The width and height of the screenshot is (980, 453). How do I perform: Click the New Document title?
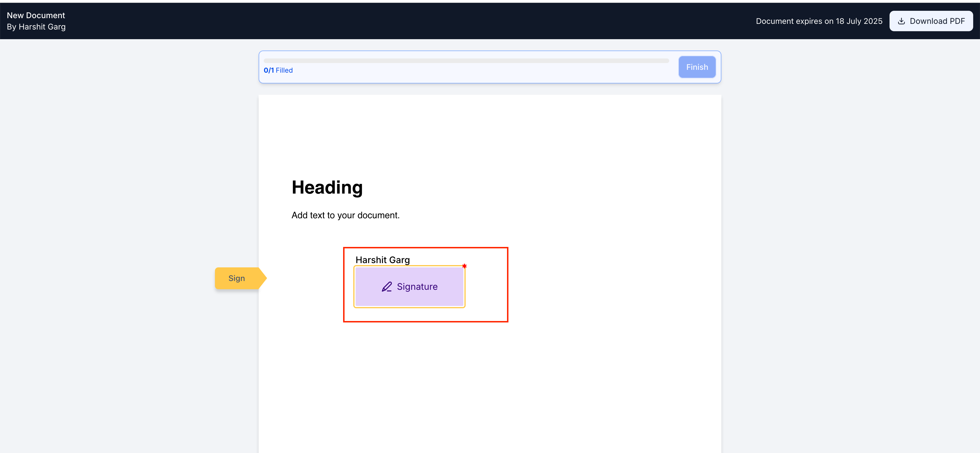36,16
